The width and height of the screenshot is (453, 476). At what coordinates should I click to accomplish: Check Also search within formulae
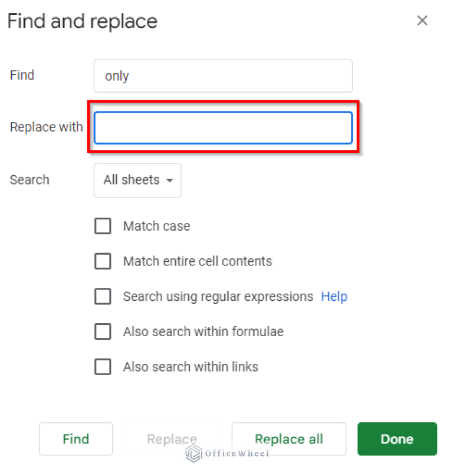pos(103,331)
